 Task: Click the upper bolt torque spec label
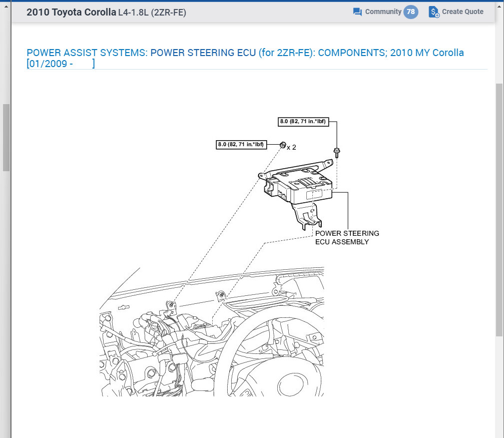303,122
